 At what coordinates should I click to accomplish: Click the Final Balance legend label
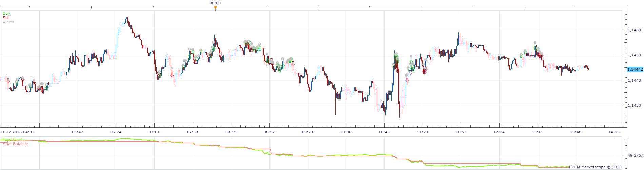[x=15, y=144]
